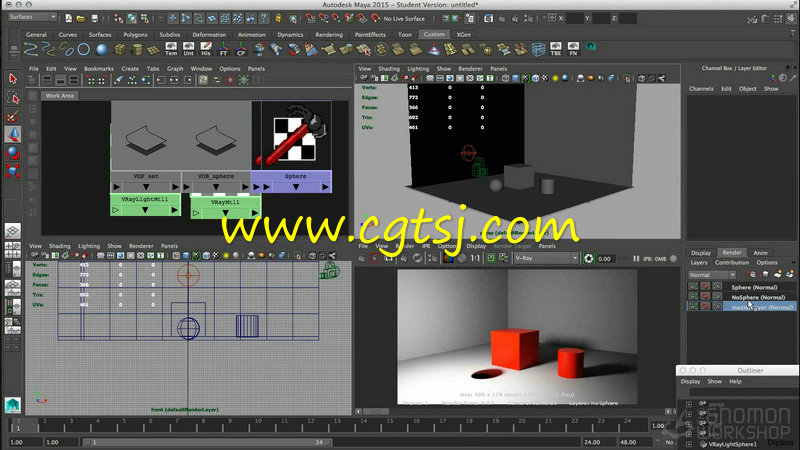Click the 1:1 real size button

pyautogui.click(x=475, y=258)
